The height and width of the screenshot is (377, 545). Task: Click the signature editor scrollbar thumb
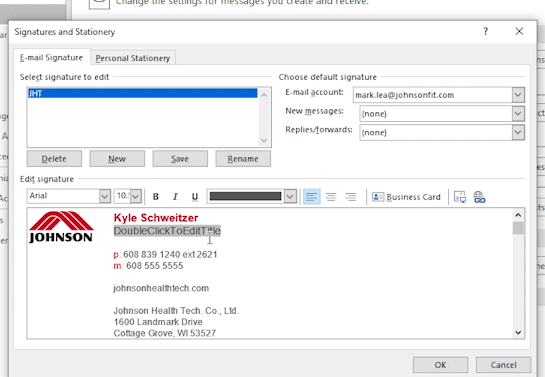pyautogui.click(x=518, y=228)
